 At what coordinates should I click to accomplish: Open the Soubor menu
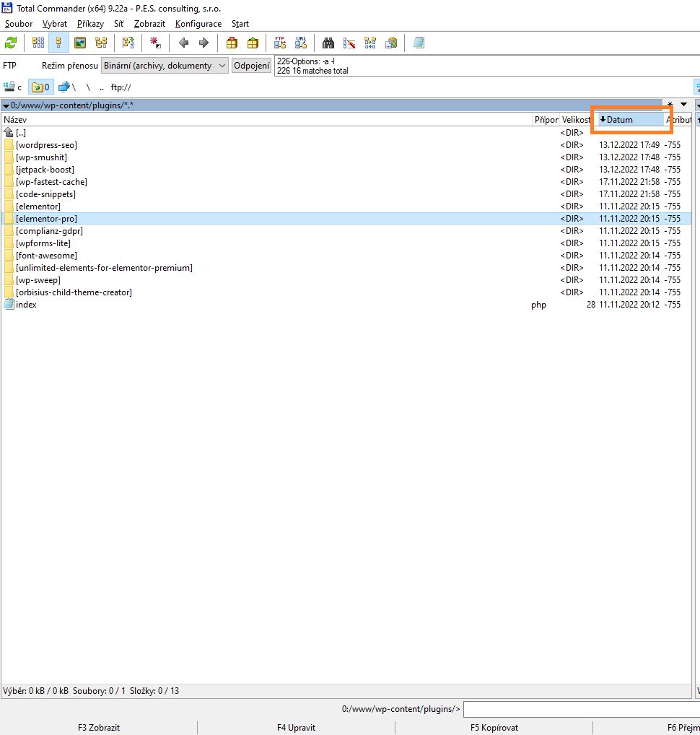(19, 24)
